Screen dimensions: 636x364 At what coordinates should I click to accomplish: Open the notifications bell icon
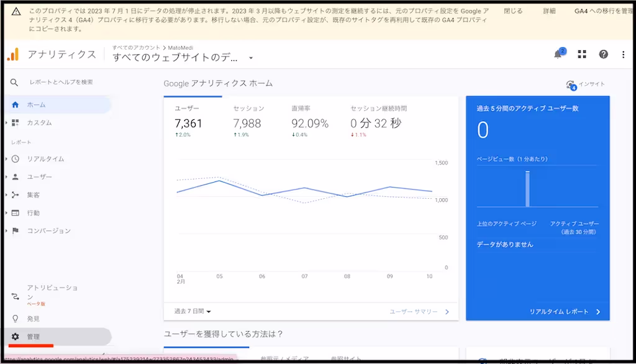559,54
